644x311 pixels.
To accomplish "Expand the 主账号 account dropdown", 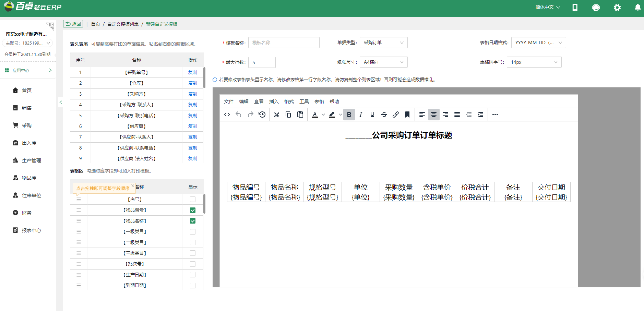I will tap(28, 43).
